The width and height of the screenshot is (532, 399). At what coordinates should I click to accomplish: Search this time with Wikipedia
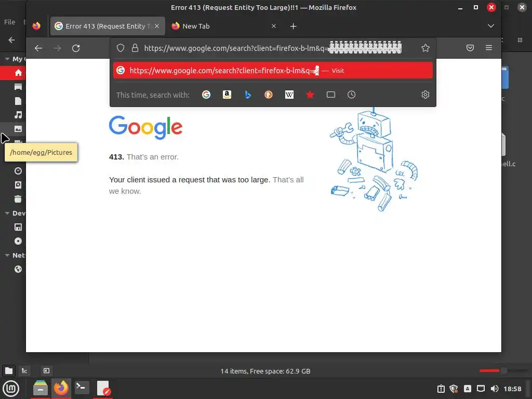point(289,95)
